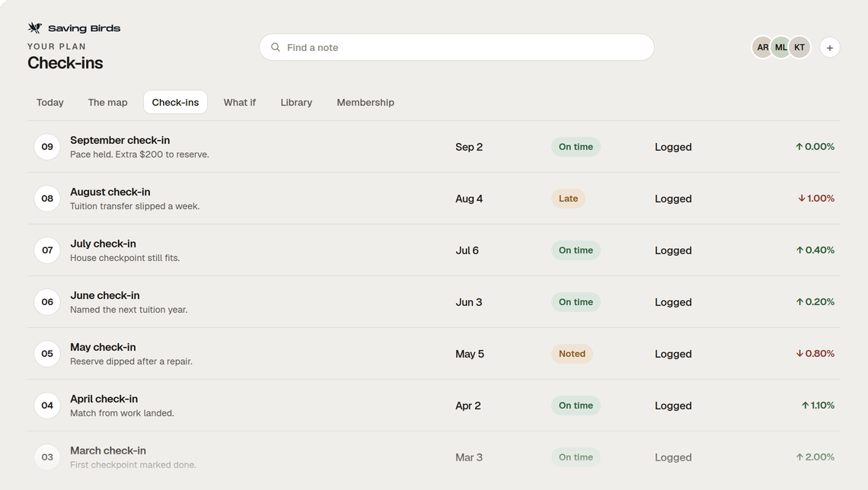Switch to the Membership tab
This screenshot has height=490, width=868.
click(x=365, y=102)
